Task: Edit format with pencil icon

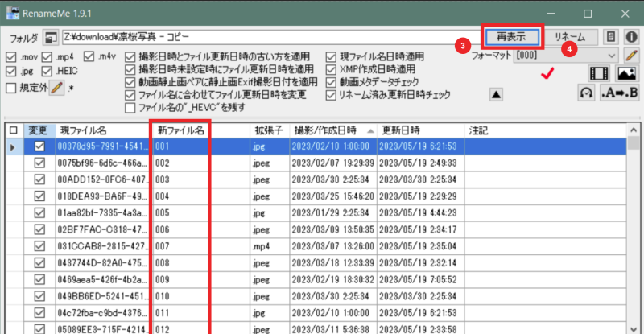Action: coord(631,55)
